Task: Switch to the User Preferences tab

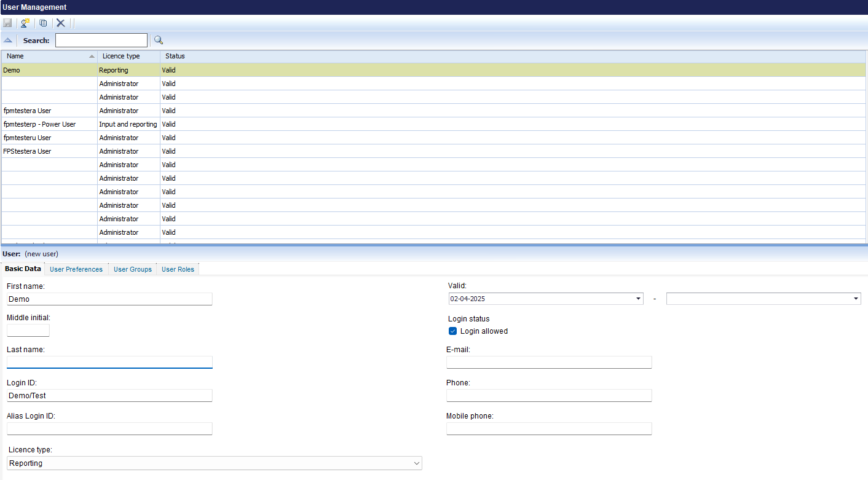Action: [76, 269]
